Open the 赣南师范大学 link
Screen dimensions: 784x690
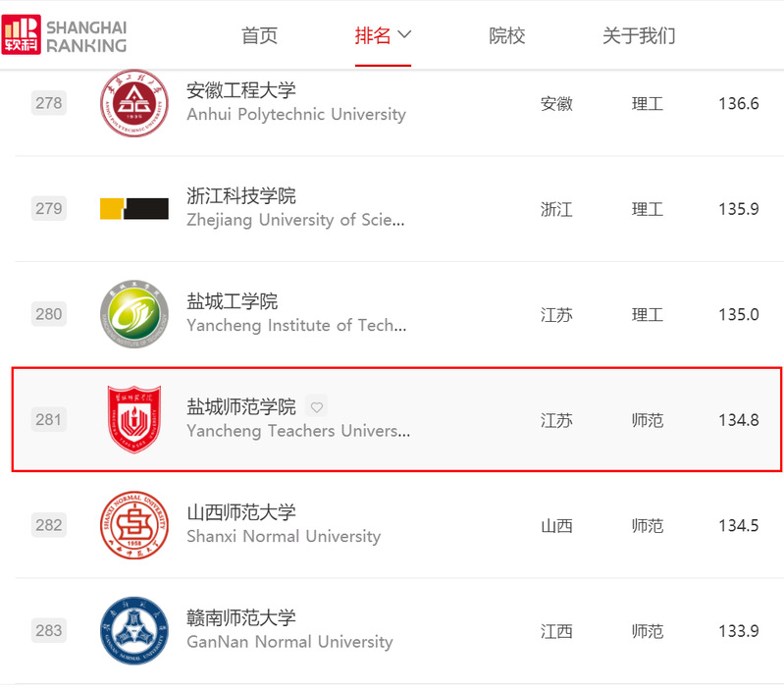(241, 618)
